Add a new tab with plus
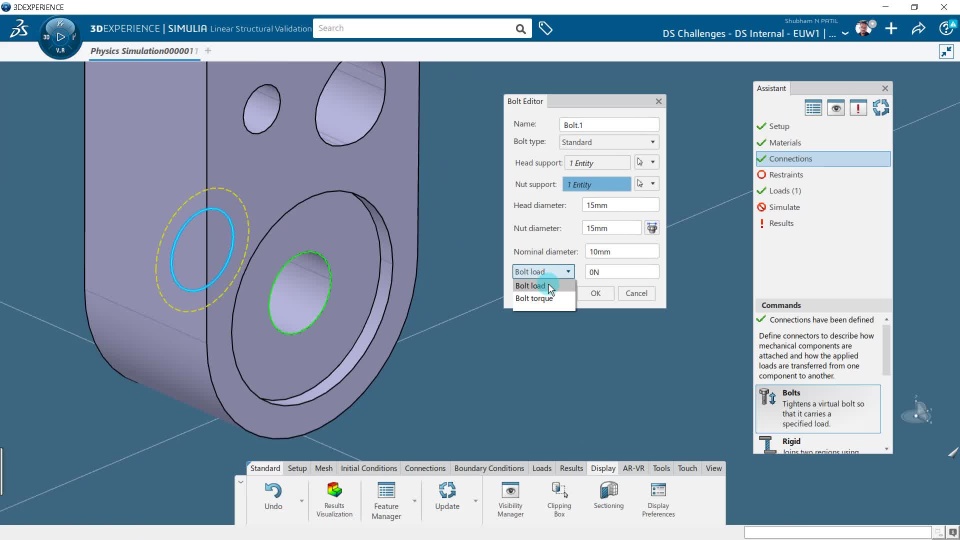 [208, 51]
